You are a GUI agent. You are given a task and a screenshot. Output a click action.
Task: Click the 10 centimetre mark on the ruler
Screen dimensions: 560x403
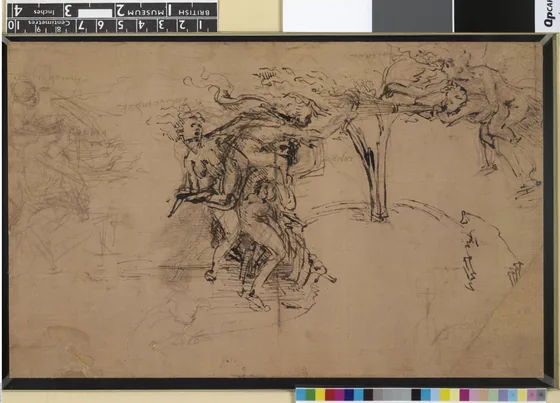pyautogui.click(x=12, y=26)
